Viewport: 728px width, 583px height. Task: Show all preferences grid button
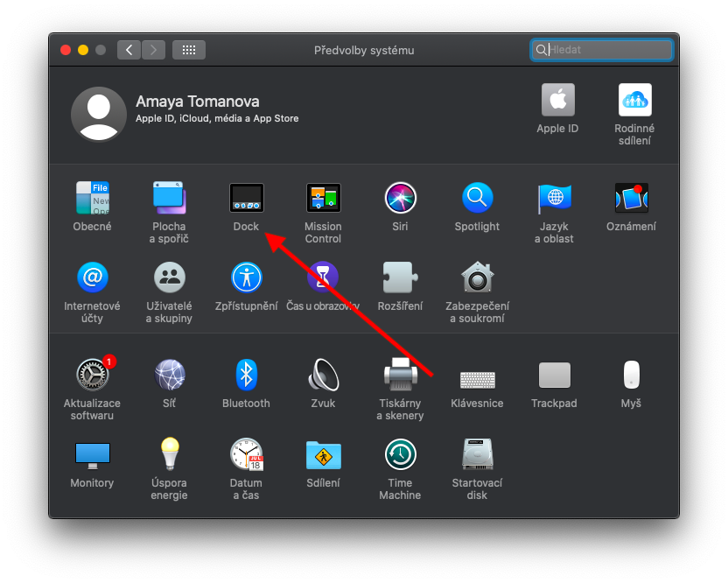pyautogui.click(x=188, y=50)
